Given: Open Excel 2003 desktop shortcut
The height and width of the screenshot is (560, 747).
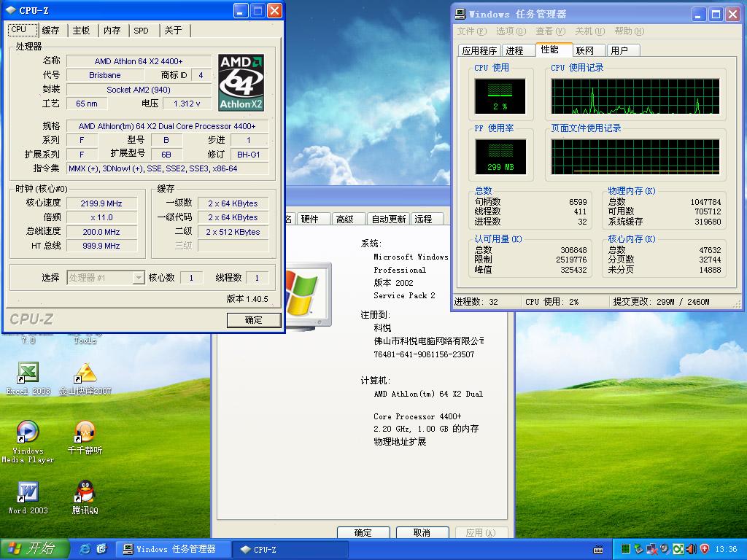Looking at the screenshot, I should (x=28, y=373).
